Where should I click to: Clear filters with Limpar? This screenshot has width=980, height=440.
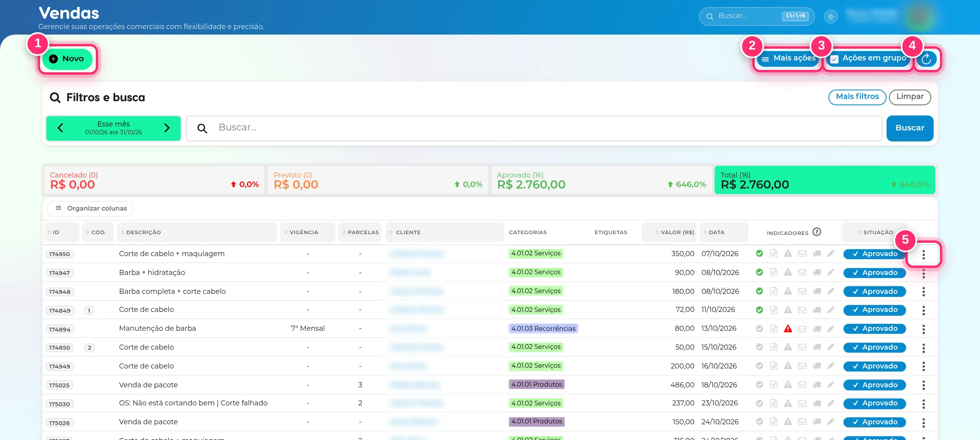(910, 97)
